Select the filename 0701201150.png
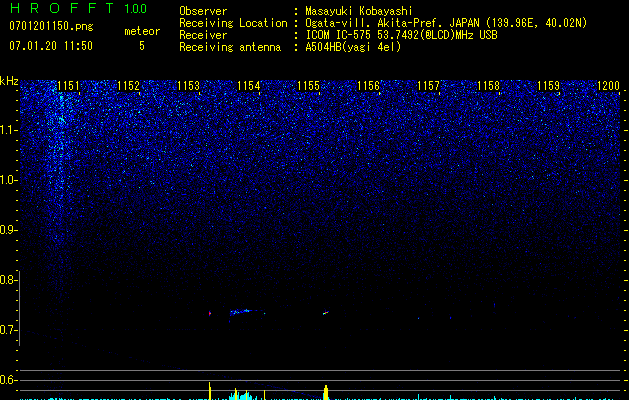The image size is (629, 400). tap(51, 26)
